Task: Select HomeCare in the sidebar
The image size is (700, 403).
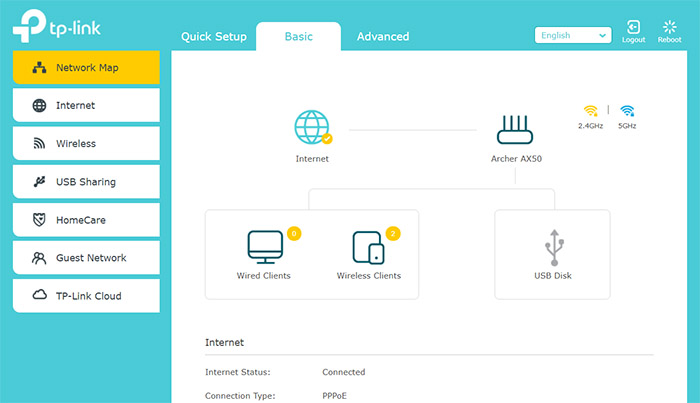Action: [x=86, y=220]
